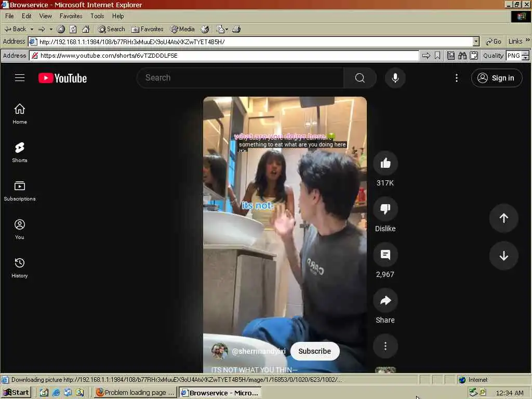Click the Share arrow button
Image resolution: width=532 pixels, height=399 pixels.
385,300
